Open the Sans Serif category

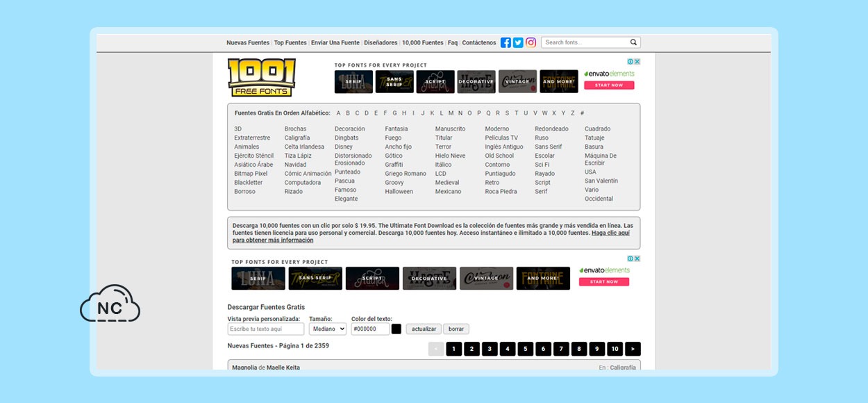pyautogui.click(x=549, y=147)
